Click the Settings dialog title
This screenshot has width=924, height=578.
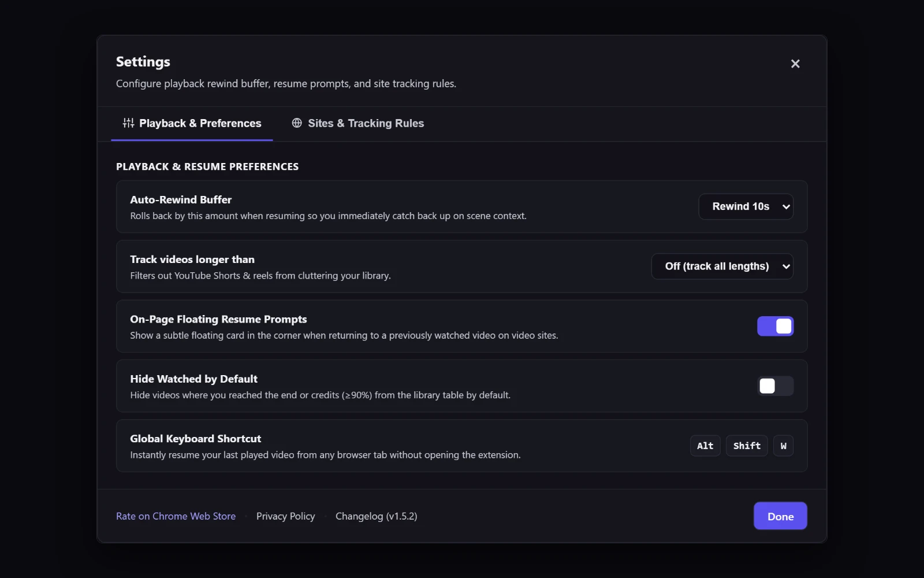143,62
